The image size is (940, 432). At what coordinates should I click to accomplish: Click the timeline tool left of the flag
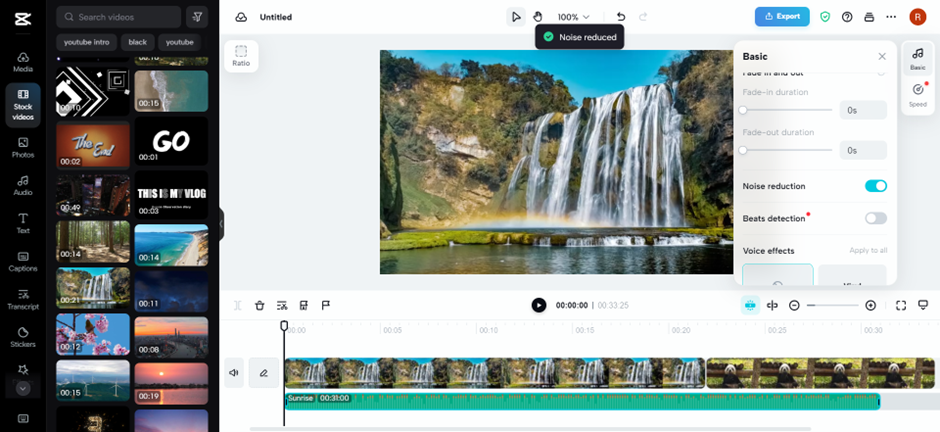[304, 306]
